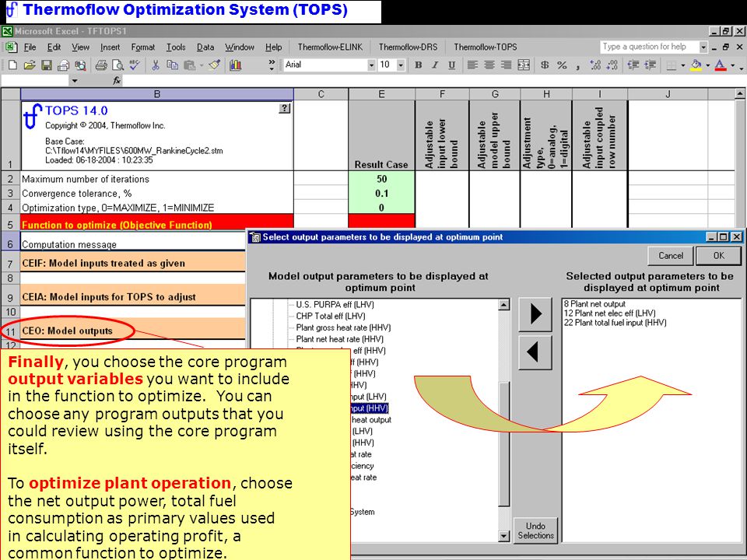Open the File menu
747x560 pixels.
(30, 47)
